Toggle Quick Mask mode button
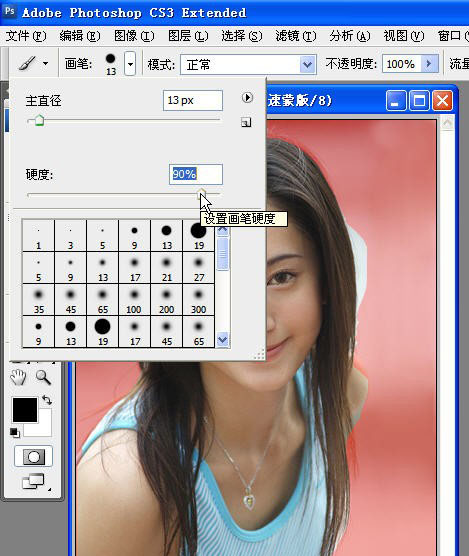 (33, 456)
